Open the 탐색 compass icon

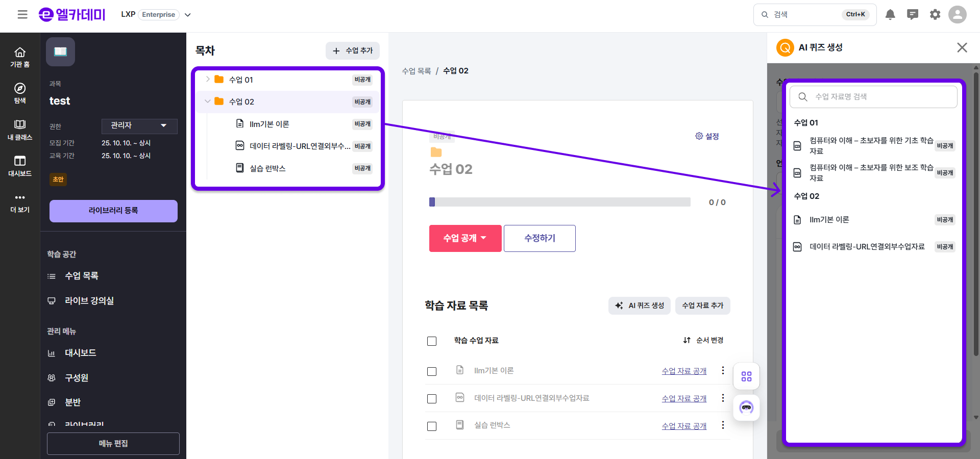(x=20, y=93)
